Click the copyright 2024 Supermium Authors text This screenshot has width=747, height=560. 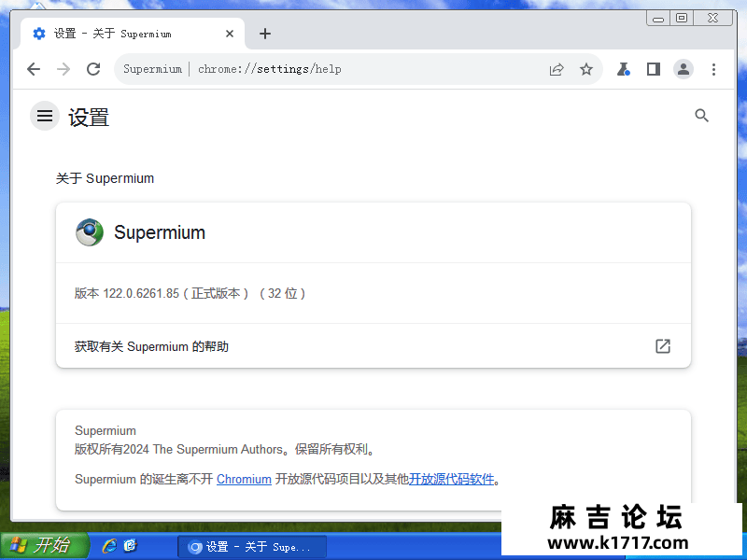coord(224,450)
